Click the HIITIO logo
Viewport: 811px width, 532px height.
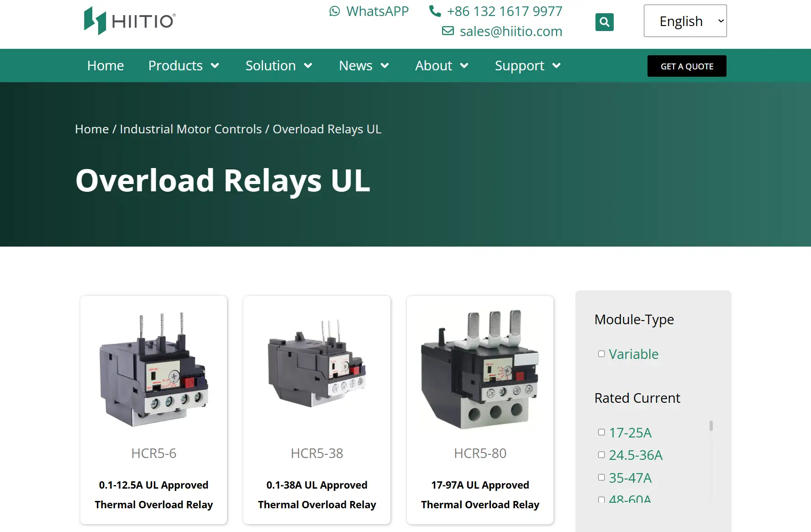click(130, 21)
